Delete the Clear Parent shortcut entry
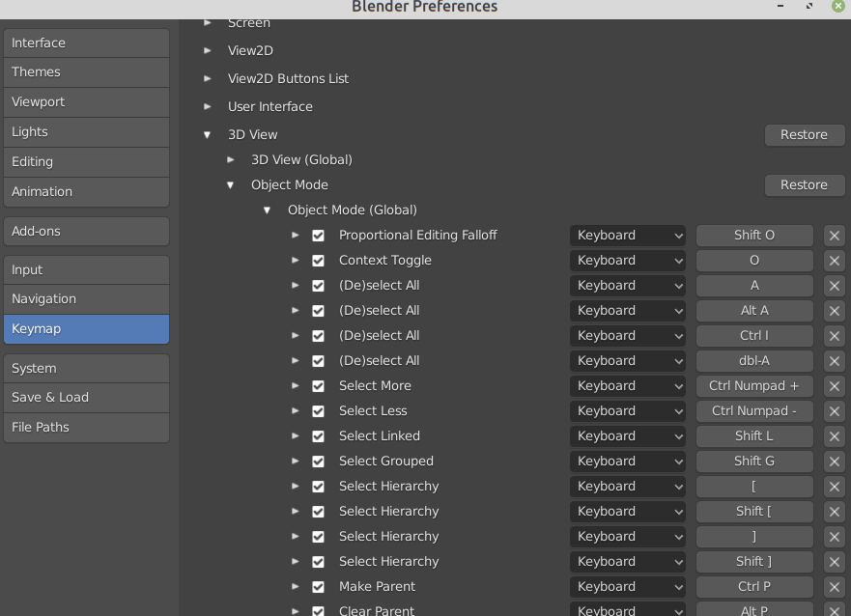 [834, 609]
